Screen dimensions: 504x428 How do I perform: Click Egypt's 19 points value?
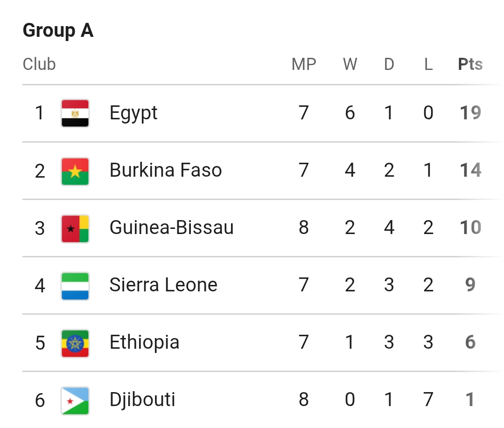(470, 113)
